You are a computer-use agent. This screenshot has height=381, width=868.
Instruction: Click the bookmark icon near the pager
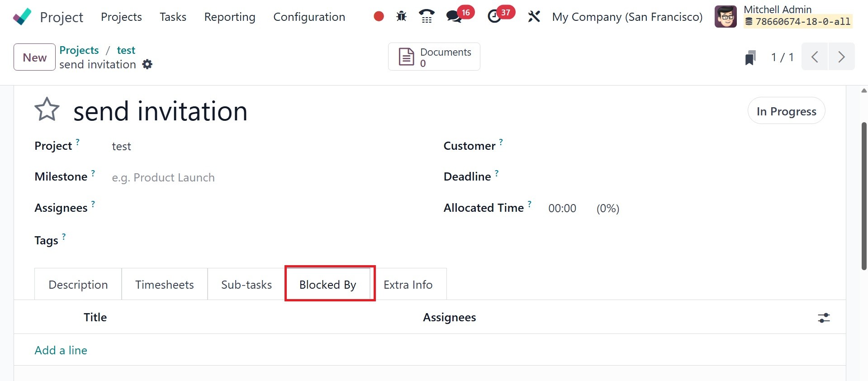[750, 57]
